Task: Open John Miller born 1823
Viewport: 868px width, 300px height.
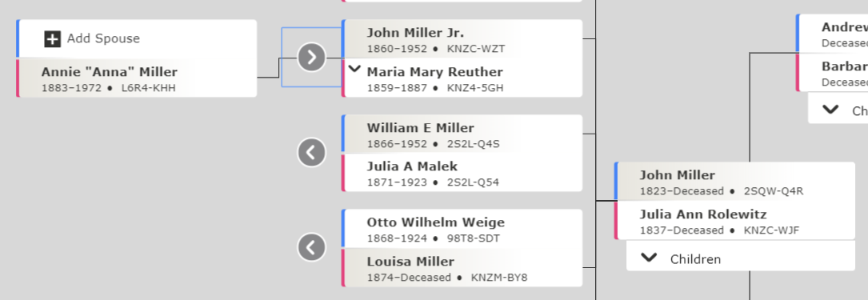Action: click(734, 182)
